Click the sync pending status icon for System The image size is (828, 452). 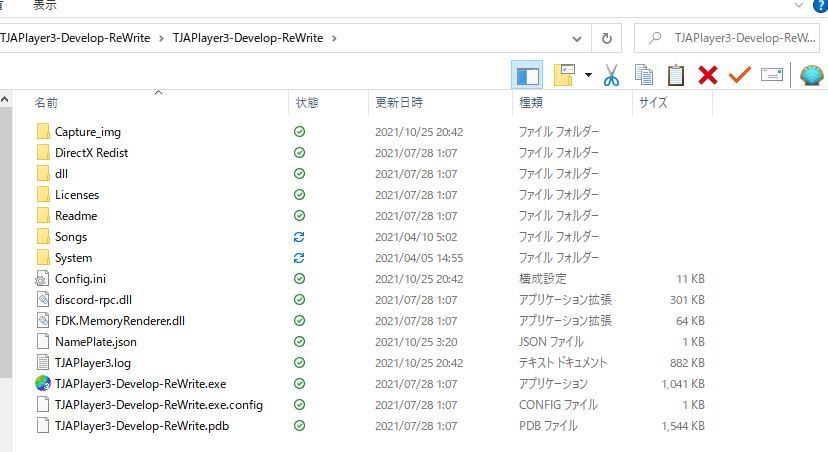point(299,258)
